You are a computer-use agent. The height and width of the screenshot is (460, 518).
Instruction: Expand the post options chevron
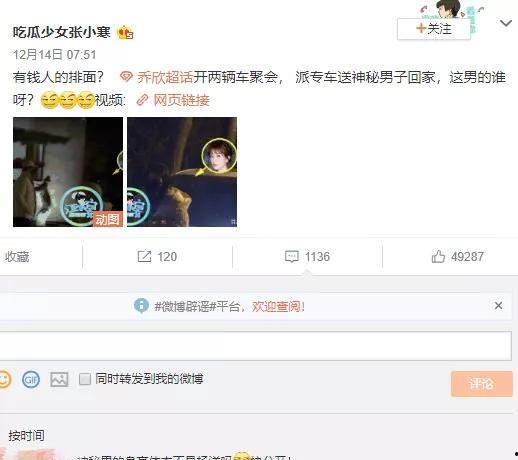click(506, 23)
